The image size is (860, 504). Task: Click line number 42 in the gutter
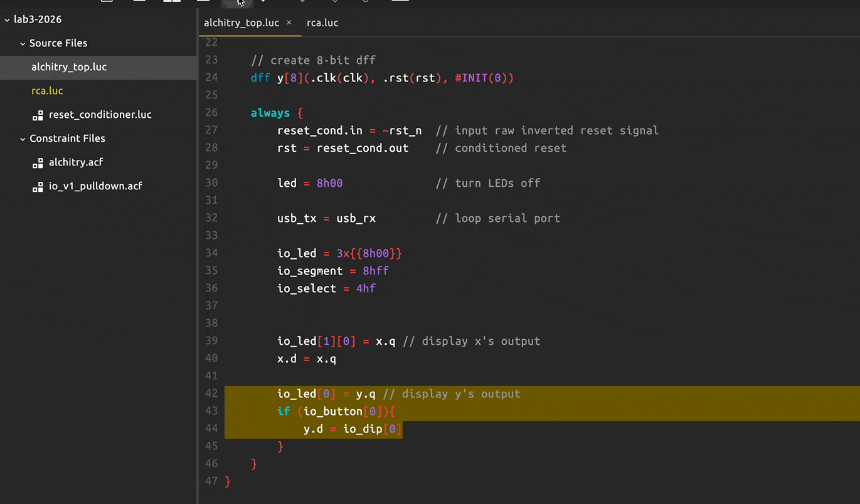(x=211, y=394)
